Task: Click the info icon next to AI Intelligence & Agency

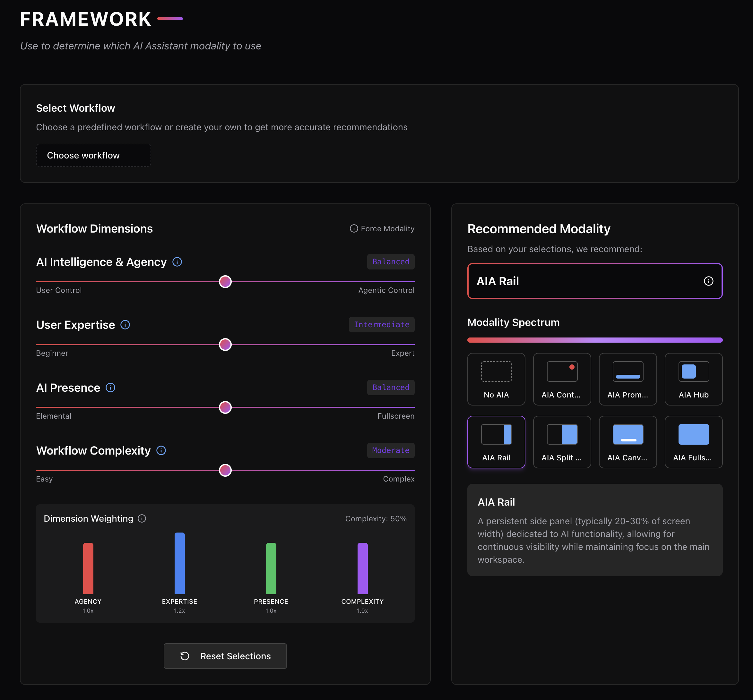Action: coord(177,261)
